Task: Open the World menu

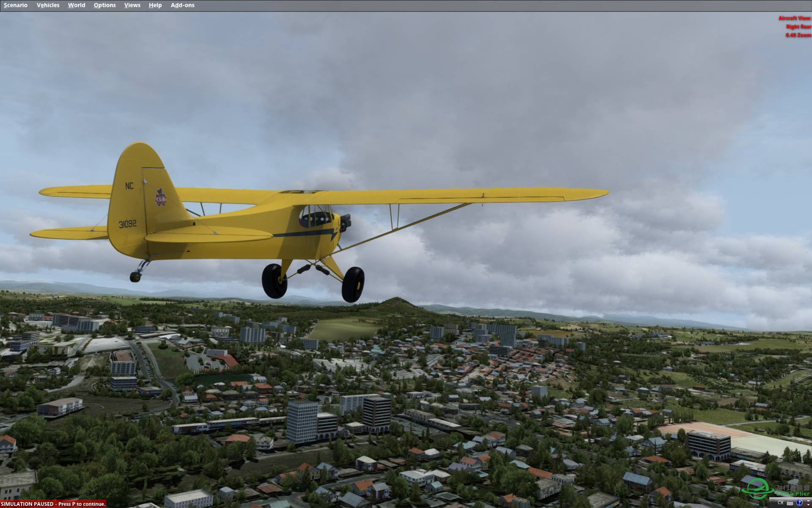Action: pos(77,5)
